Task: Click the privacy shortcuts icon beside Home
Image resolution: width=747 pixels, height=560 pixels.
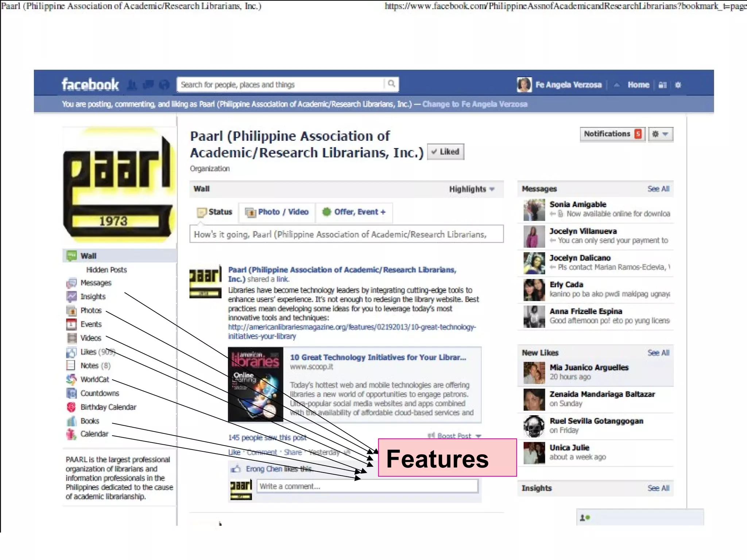Action: pyautogui.click(x=663, y=85)
